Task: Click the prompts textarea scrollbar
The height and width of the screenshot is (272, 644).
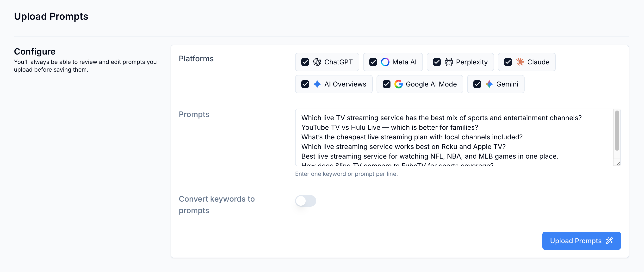Action: 617,130
